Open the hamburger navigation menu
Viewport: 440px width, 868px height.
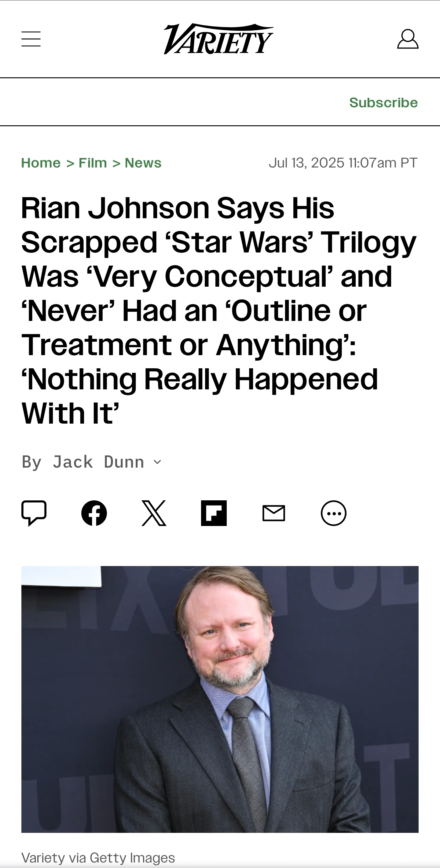tap(31, 39)
